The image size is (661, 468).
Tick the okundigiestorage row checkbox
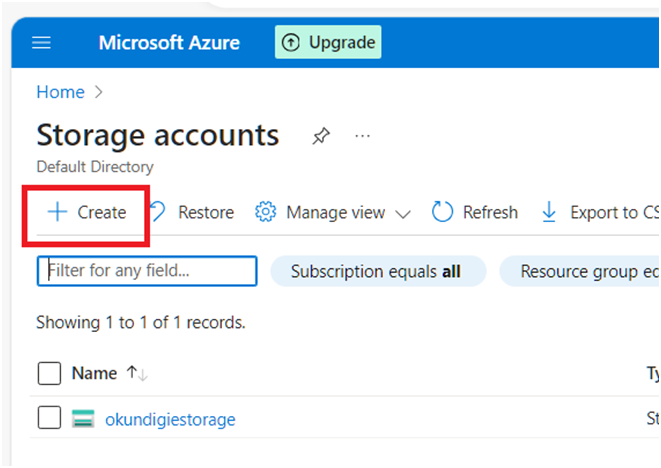coord(49,417)
